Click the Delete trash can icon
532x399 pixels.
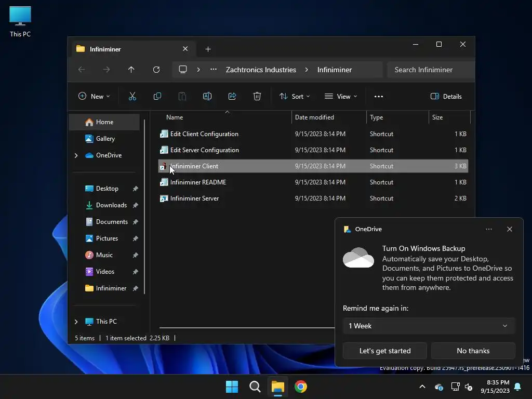click(x=257, y=96)
